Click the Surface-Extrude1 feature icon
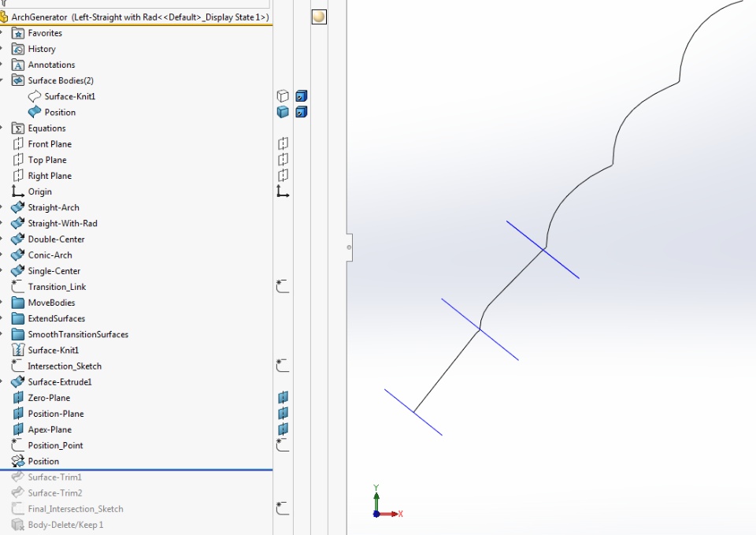The width and height of the screenshot is (756, 535). click(18, 382)
